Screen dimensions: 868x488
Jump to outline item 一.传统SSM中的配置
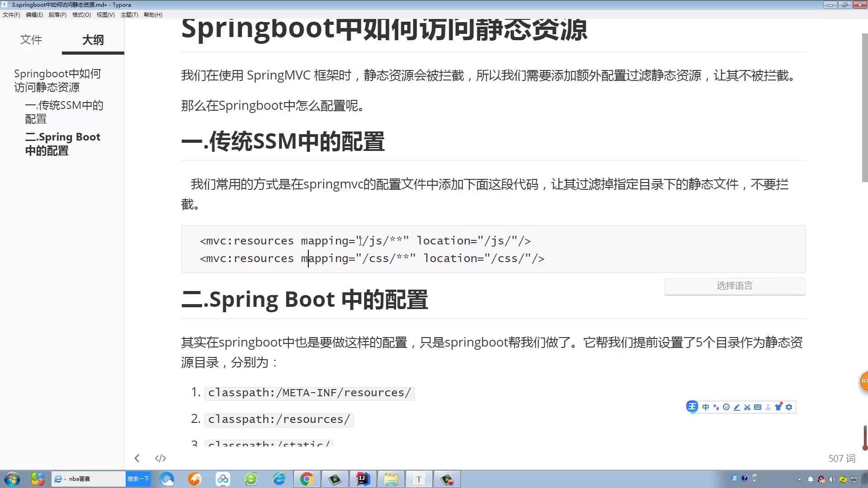64,112
